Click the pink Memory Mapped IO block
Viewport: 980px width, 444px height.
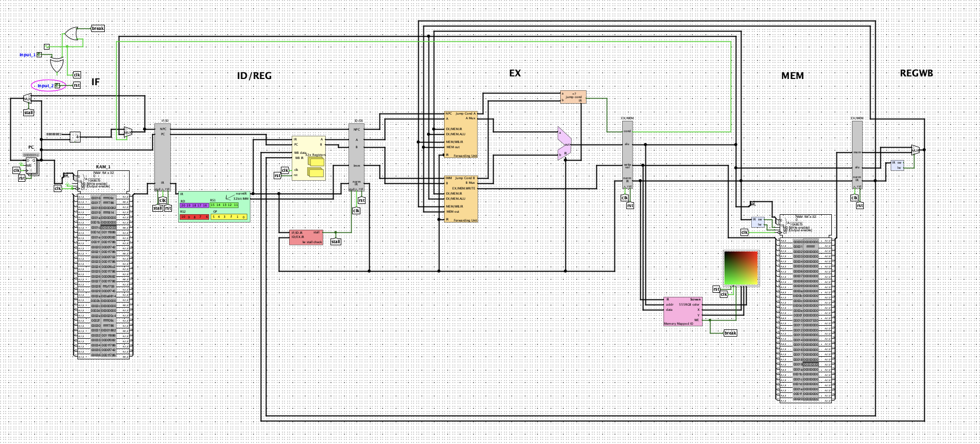[x=683, y=311]
